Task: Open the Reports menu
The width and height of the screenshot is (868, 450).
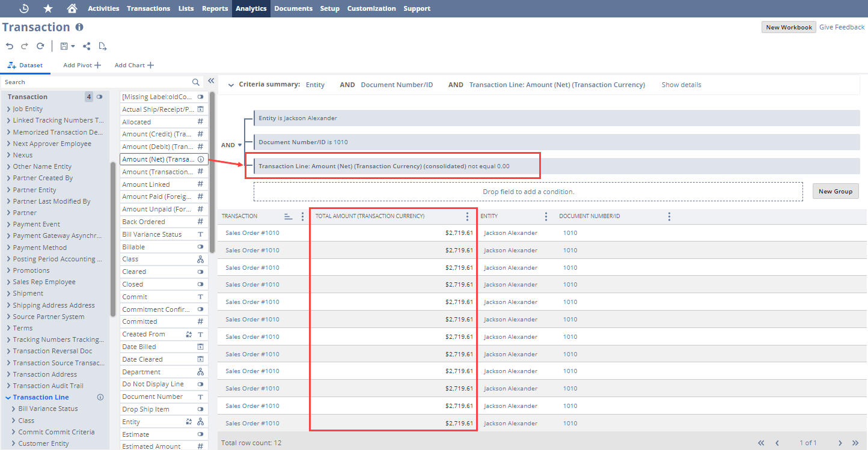Action: tap(215, 8)
